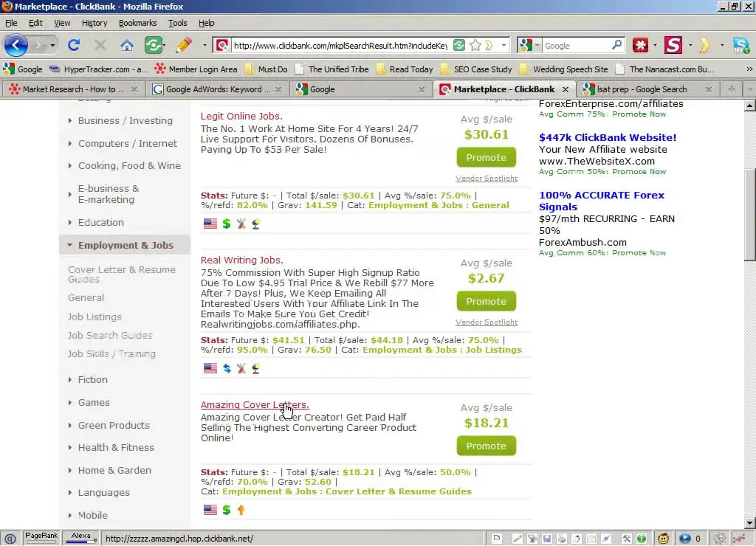Screen dimensions: 756x546
Task: Click the search magnifier in Google box
Action: coord(616,45)
